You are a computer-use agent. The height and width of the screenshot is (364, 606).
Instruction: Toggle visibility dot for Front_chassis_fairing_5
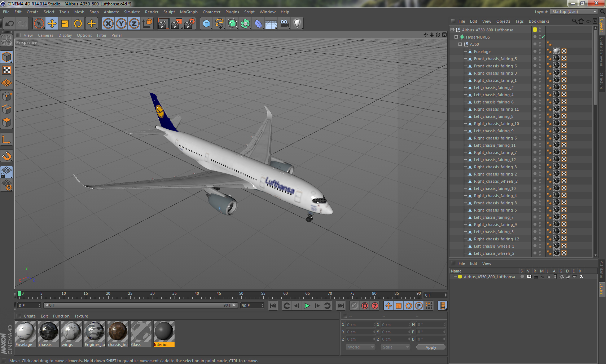pos(535,58)
